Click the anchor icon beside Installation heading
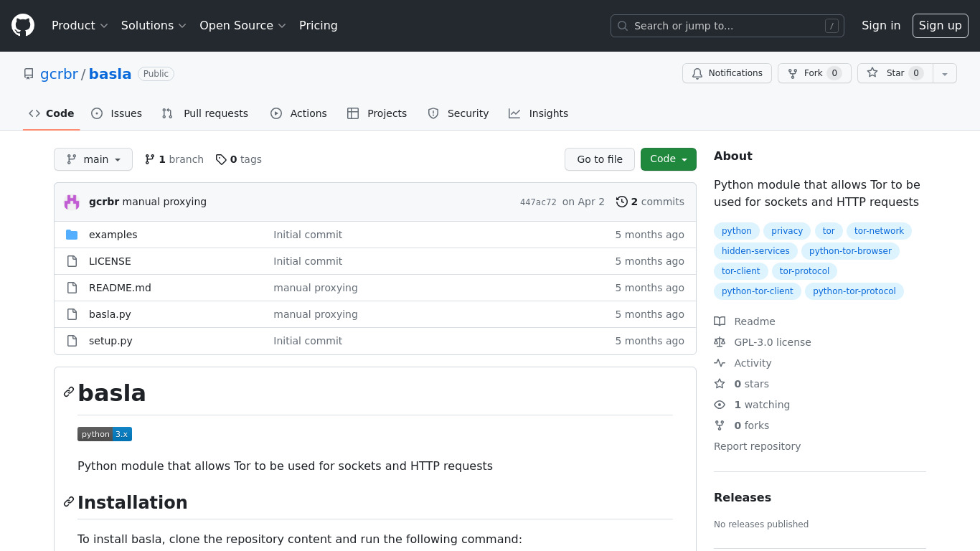The width and height of the screenshot is (980, 551). coord(69,501)
